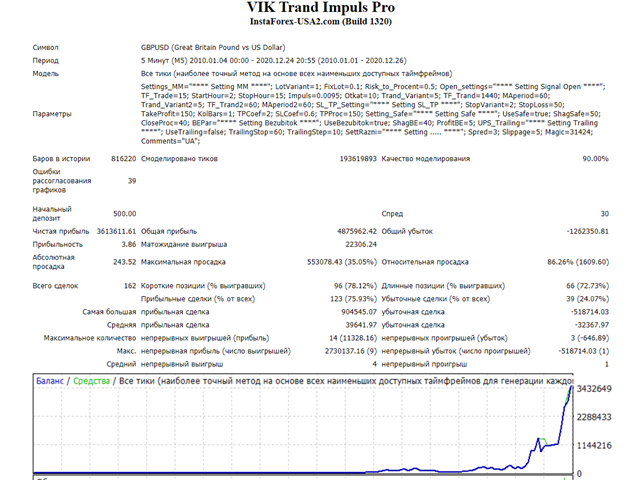Image resolution: width=640 pixels, height=480 pixels.
Task: Click the chart axis value '1144216'
Action: (594, 445)
